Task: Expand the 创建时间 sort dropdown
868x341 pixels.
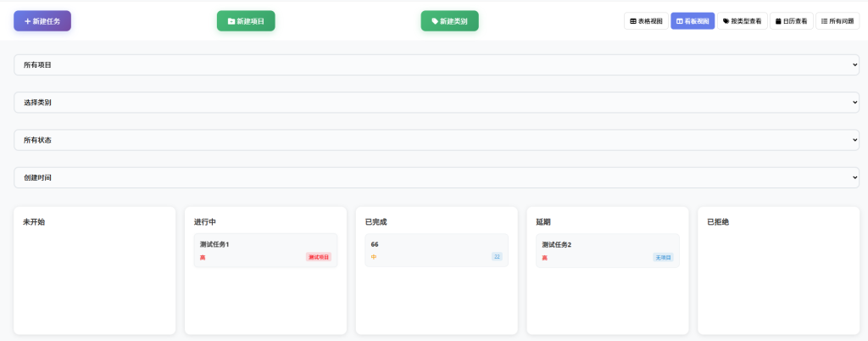Action: [437, 177]
